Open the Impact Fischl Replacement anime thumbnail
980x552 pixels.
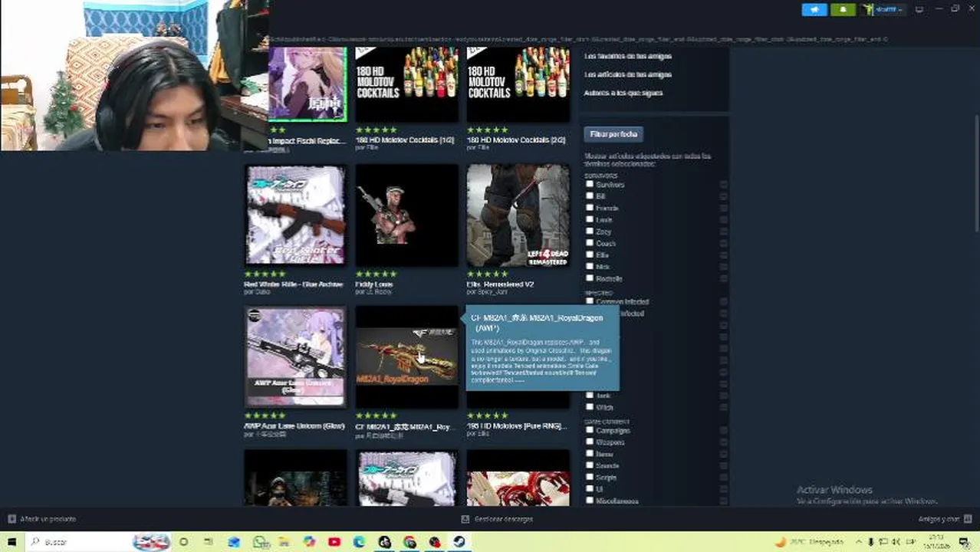pyautogui.click(x=307, y=84)
